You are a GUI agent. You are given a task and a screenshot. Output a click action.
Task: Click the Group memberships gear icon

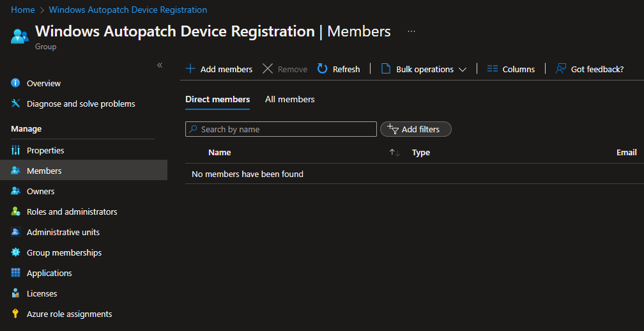tap(15, 252)
